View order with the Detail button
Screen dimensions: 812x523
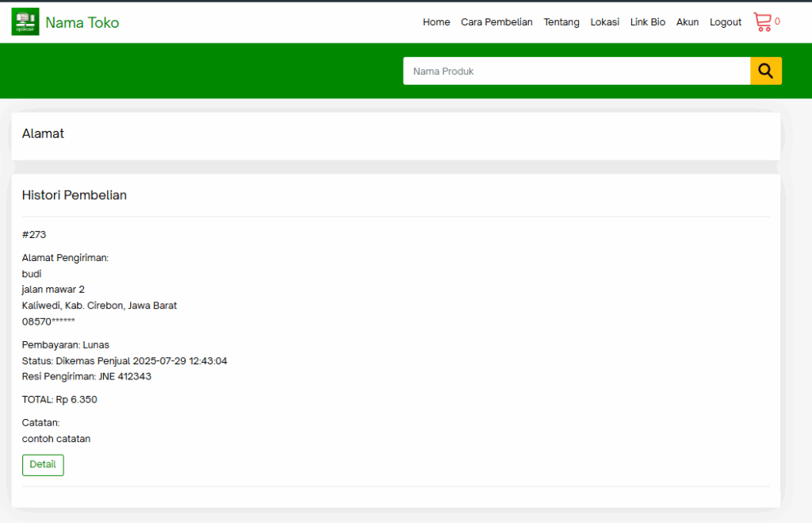tap(43, 465)
